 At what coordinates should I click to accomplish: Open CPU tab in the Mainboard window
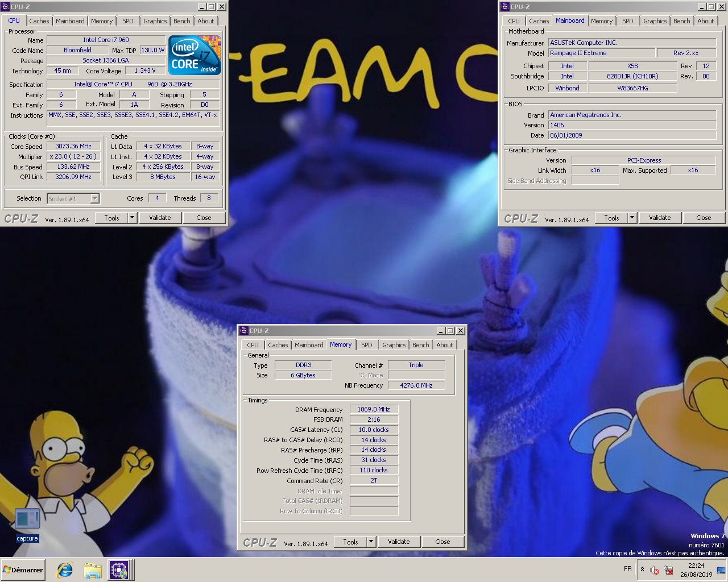click(x=514, y=21)
